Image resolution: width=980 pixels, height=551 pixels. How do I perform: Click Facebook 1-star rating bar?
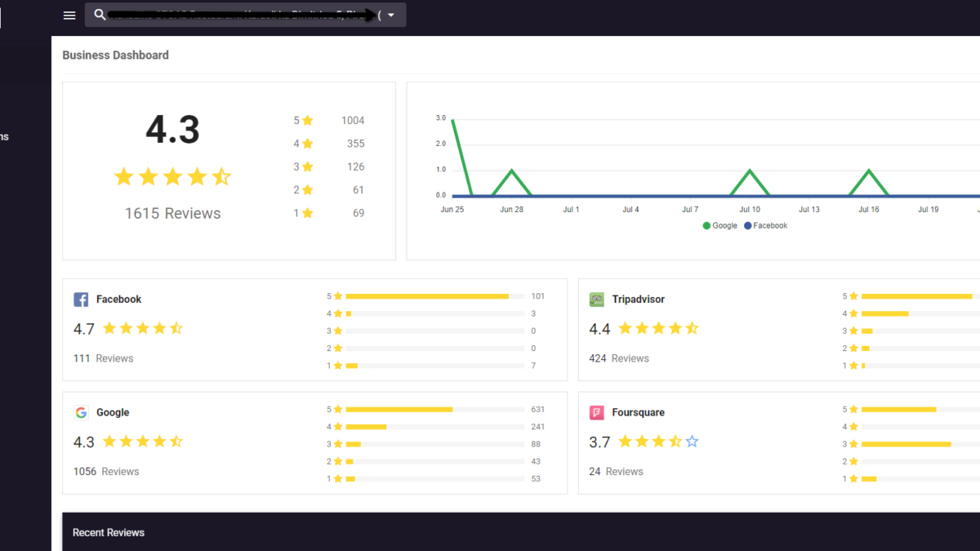click(x=435, y=366)
